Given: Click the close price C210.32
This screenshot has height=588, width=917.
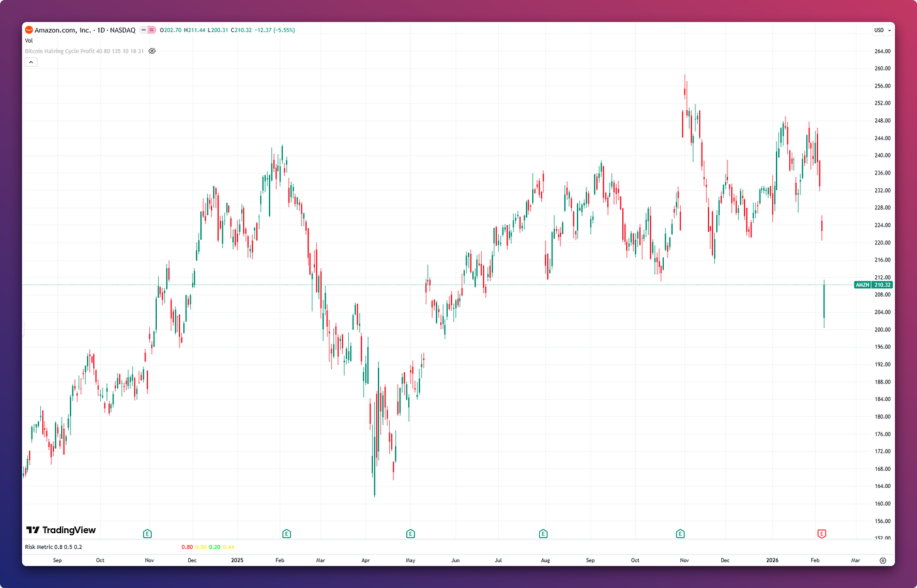Looking at the screenshot, I should click(241, 30).
